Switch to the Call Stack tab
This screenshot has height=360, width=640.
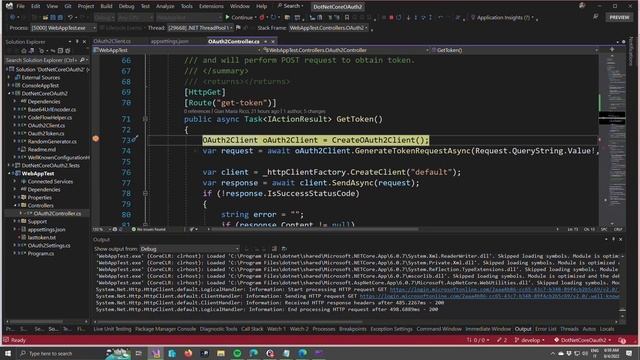(252, 329)
